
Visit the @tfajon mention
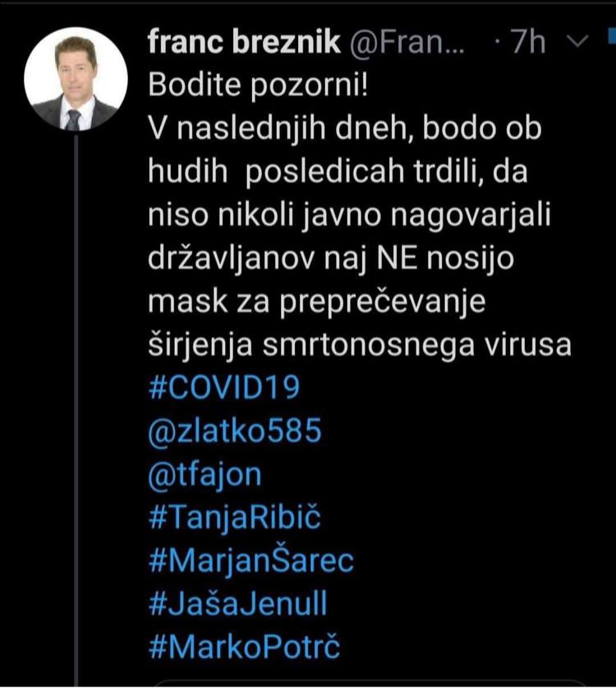[205, 475]
